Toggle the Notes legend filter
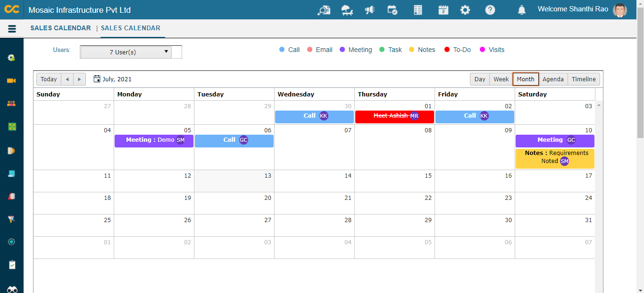This screenshot has width=644, height=293. coord(422,50)
